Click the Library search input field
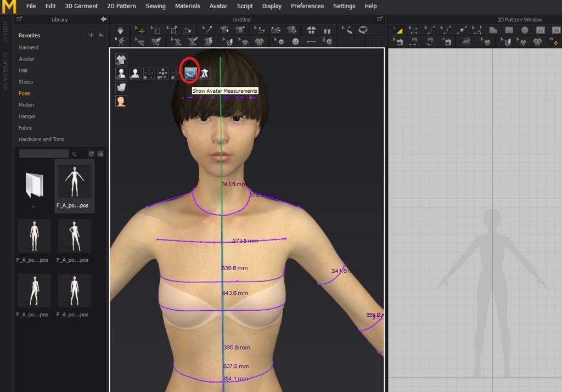Image resolution: width=562 pixels, height=392 pixels. tap(44, 154)
